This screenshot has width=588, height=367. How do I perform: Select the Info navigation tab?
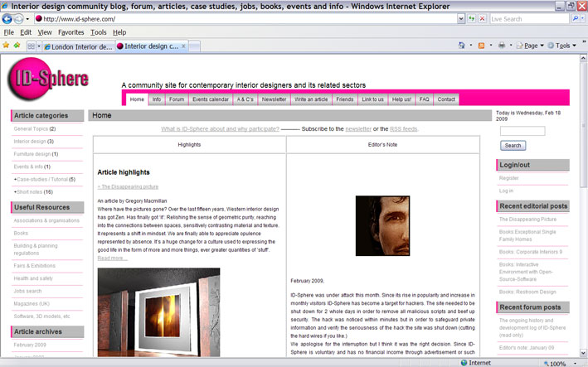(x=157, y=99)
